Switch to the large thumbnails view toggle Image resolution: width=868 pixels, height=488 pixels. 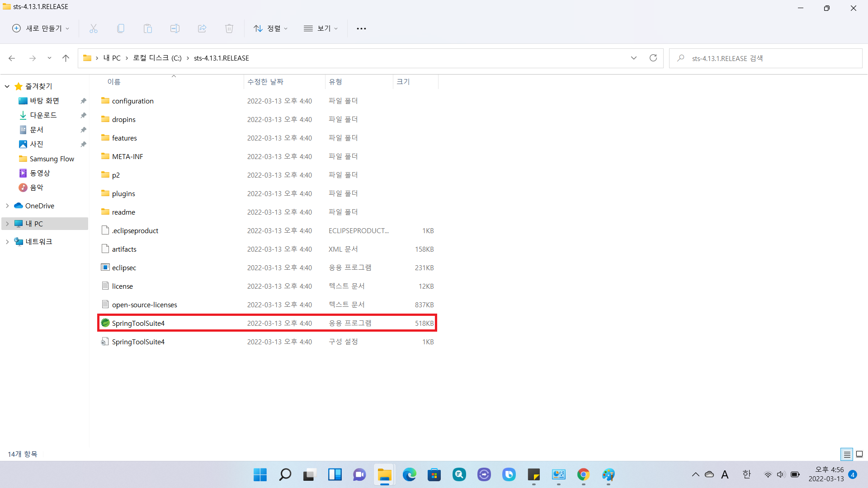pos(859,454)
